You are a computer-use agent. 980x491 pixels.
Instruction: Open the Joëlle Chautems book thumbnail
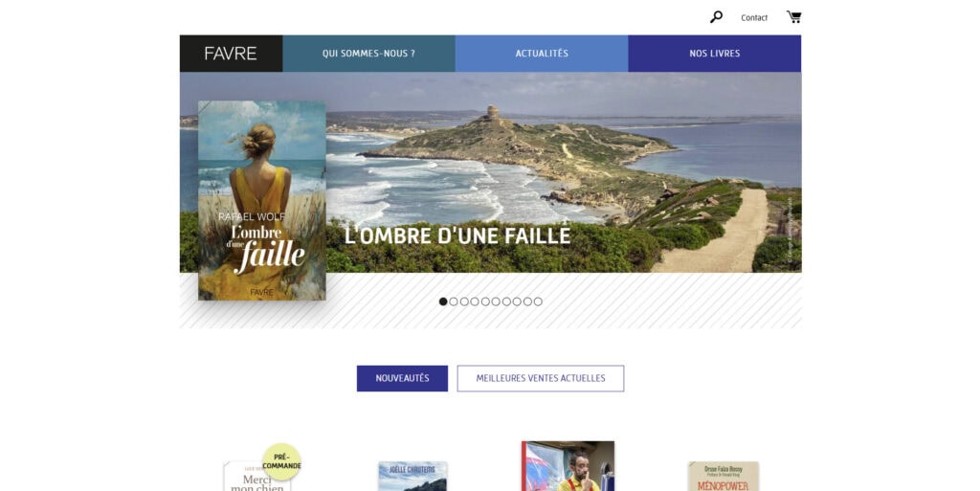(x=412, y=477)
